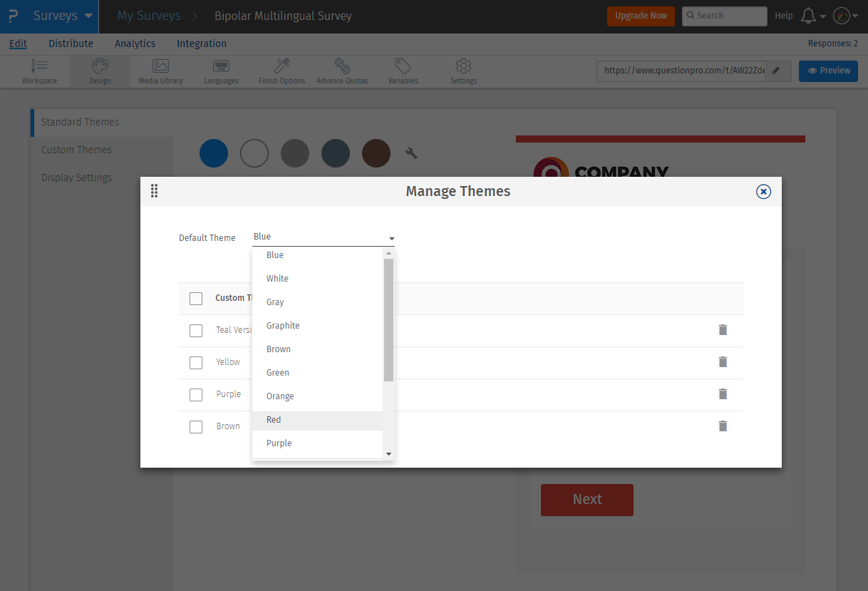Open survey Settings from the toolbar
868x591 pixels.
click(463, 71)
